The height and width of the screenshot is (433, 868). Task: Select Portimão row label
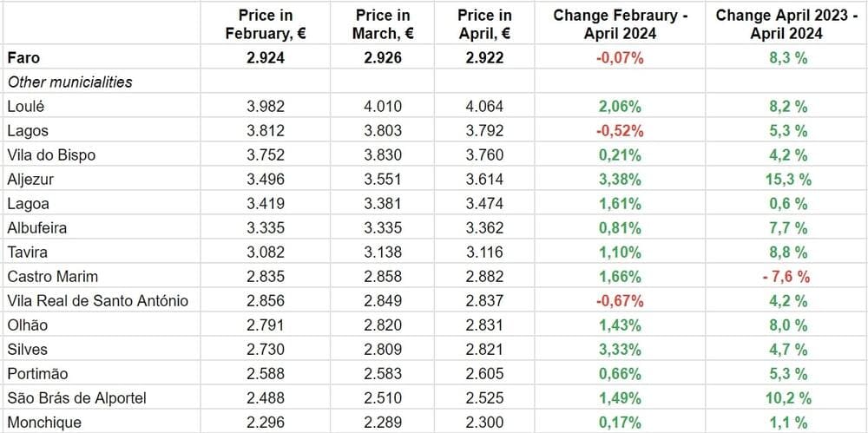click(x=36, y=374)
